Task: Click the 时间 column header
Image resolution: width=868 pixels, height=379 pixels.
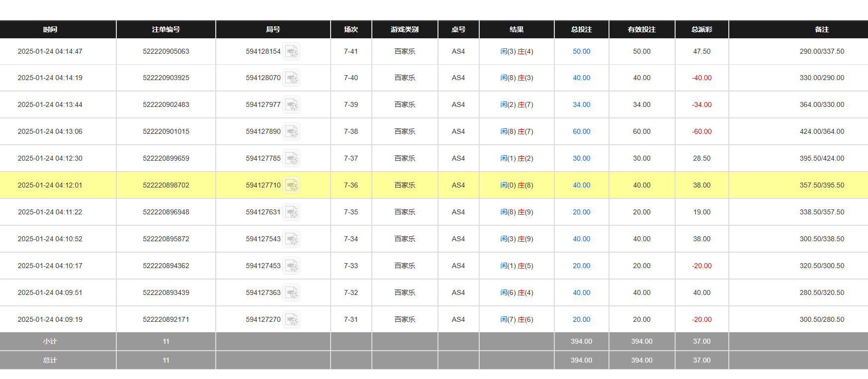Action: click(x=50, y=29)
